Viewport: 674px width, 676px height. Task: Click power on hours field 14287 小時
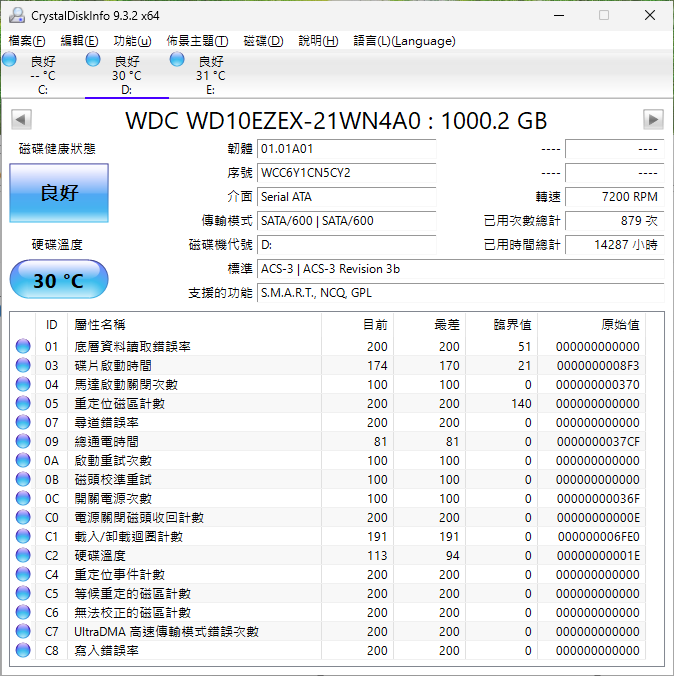614,245
